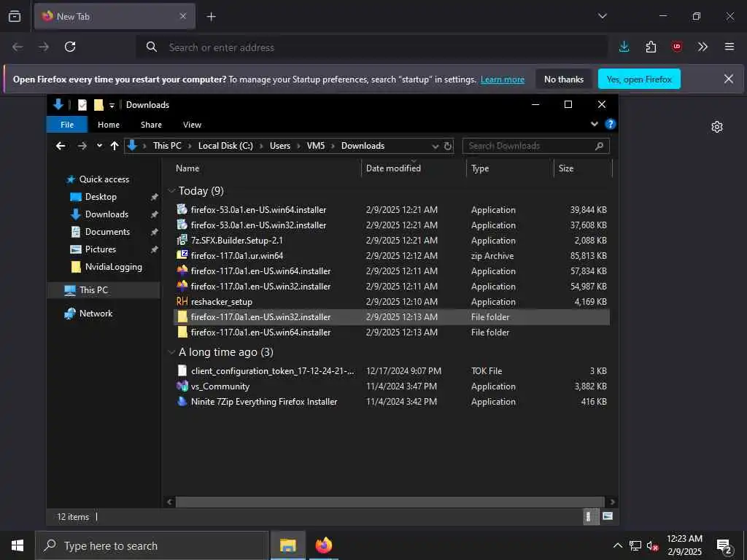Collapse the Today (9) group

click(171, 191)
